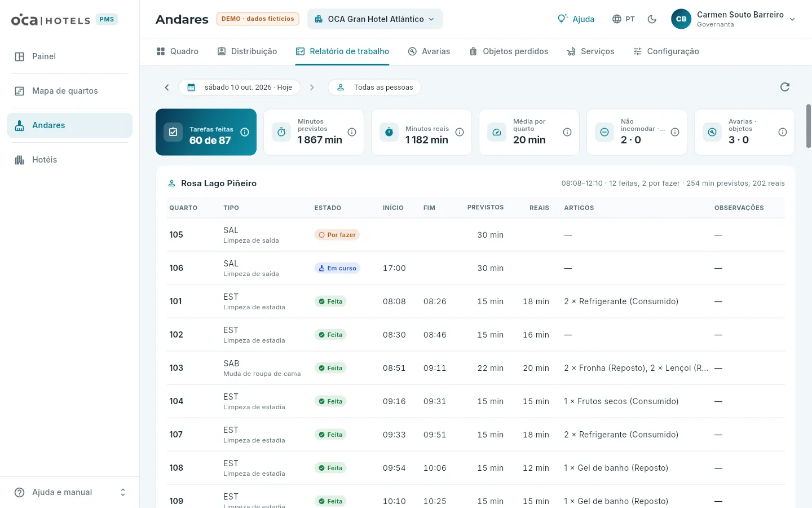The image size is (812, 508).
Task: Open the OCA Gran Hotel Atlántico dropdown
Action: [375, 19]
